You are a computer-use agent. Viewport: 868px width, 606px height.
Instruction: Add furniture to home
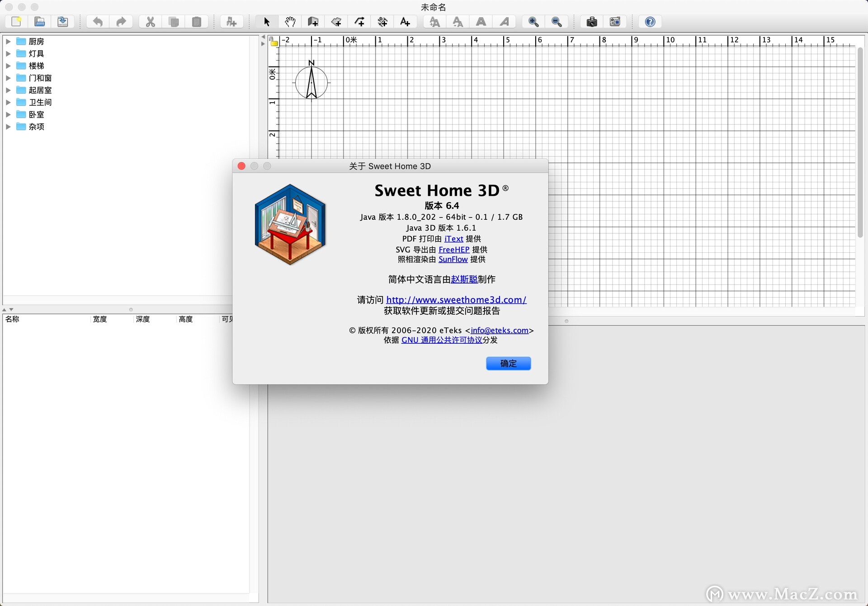point(231,22)
